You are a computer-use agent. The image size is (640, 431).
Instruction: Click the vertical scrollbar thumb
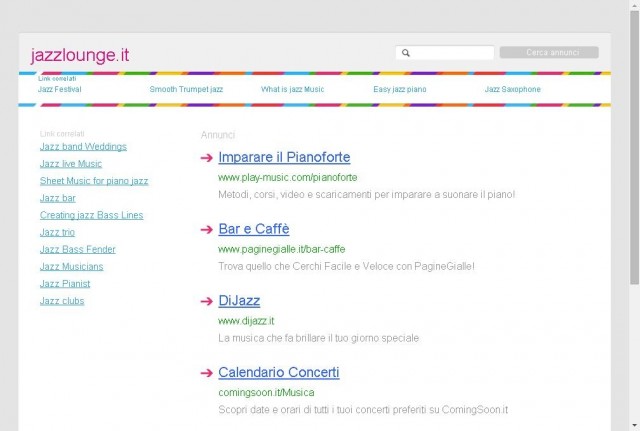point(634,147)
